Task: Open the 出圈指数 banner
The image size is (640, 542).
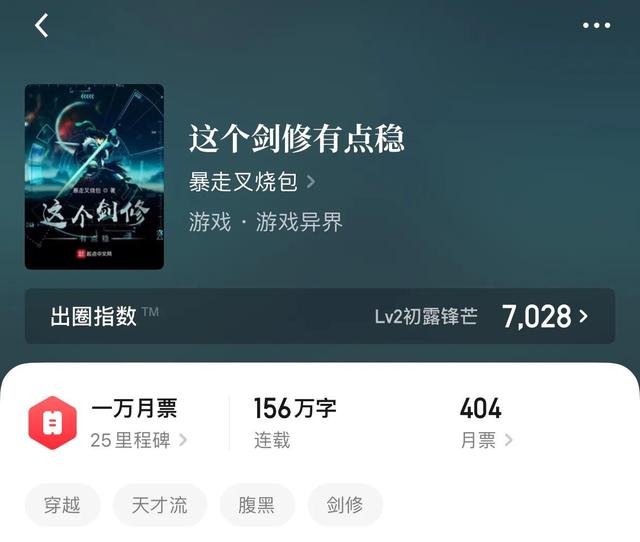Action: point(320,316)
